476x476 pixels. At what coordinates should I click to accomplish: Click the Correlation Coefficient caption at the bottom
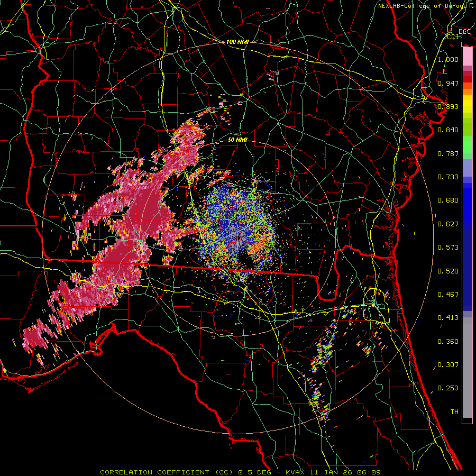pos(240,472)
